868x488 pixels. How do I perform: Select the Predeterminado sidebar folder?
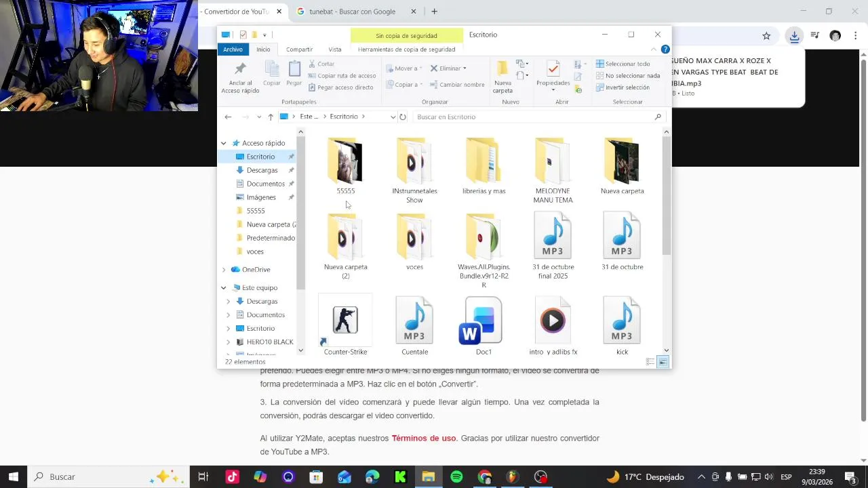[x=271, y=238]
